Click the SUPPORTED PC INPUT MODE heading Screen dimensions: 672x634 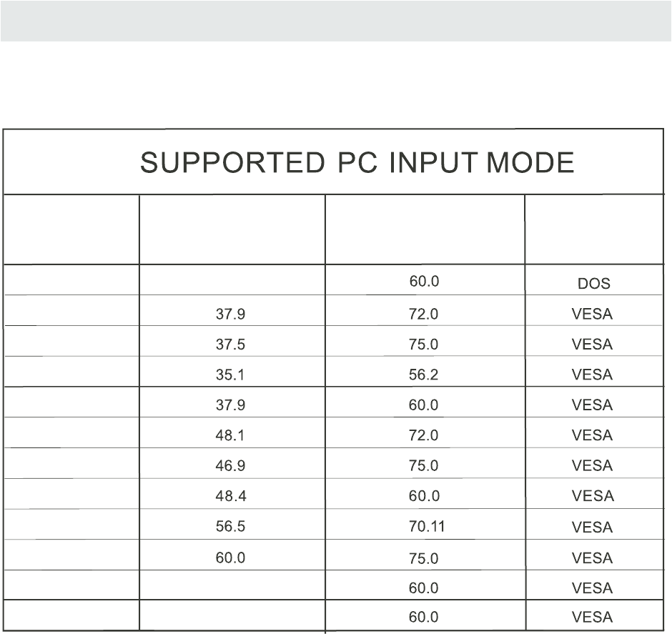[x=357, y=164]
